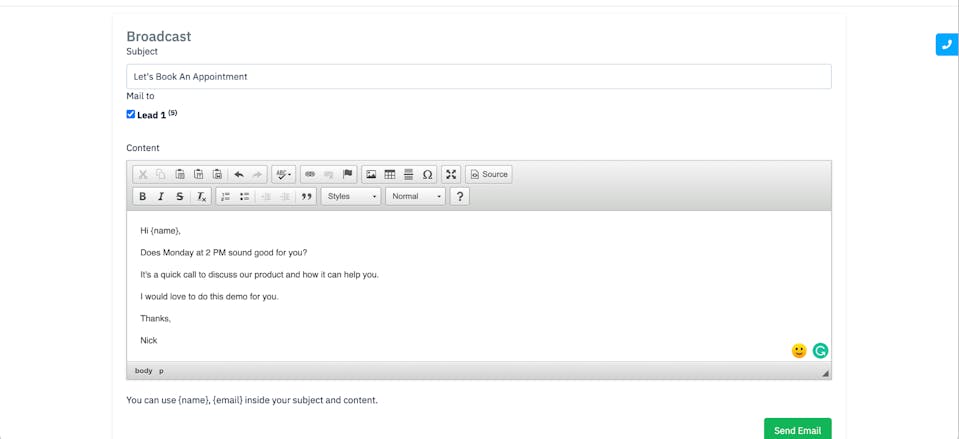Click the blue phone call button
The height and width of the screenshot is (439, 959).
(946, 45)
